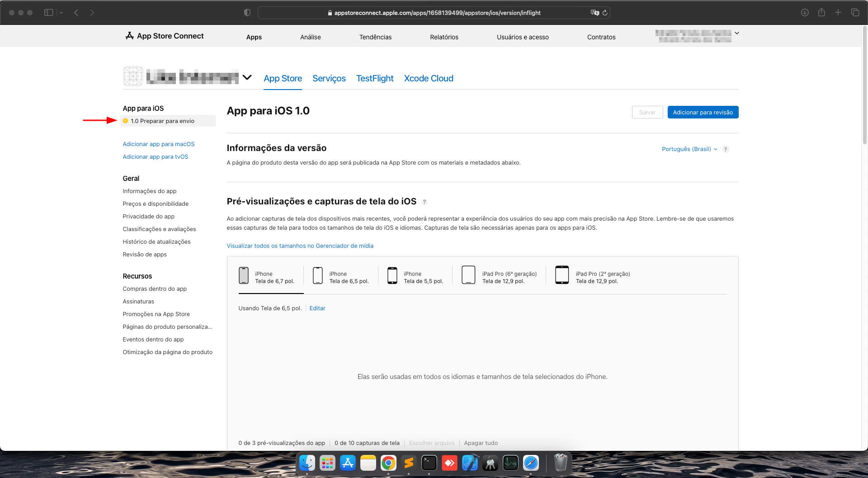Viewport: 868px width, 478px height.
Task: Expand the account menu chevron
Action: click(737, 33)
